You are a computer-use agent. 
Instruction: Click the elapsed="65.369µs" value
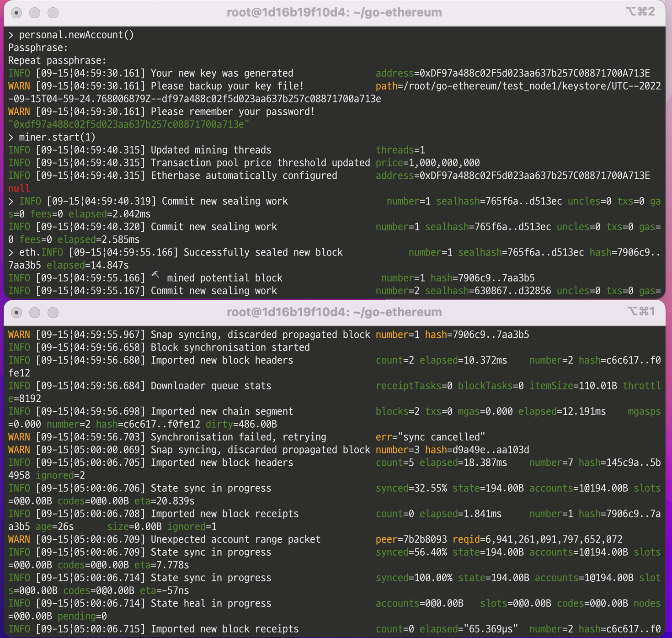(469, 629)
